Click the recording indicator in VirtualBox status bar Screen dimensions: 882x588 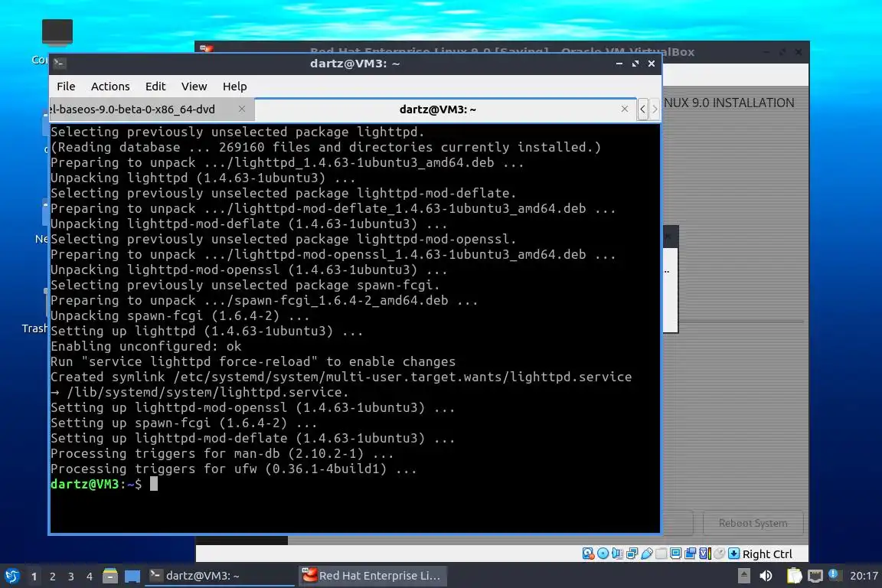click(x=690, y=554)
